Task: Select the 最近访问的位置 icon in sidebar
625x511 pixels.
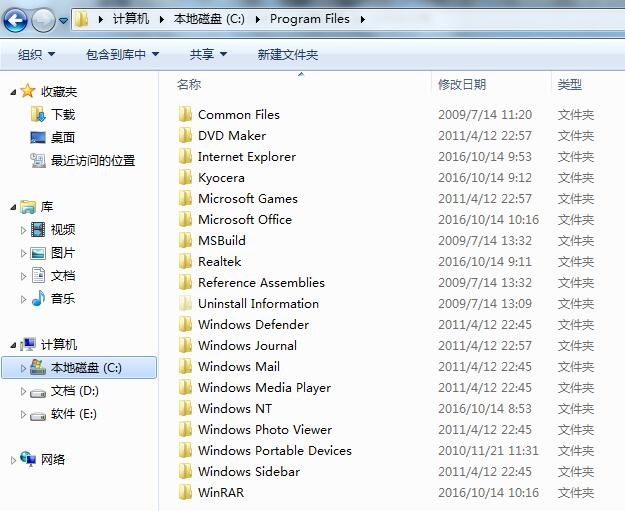Action: [x=38, y=161]
